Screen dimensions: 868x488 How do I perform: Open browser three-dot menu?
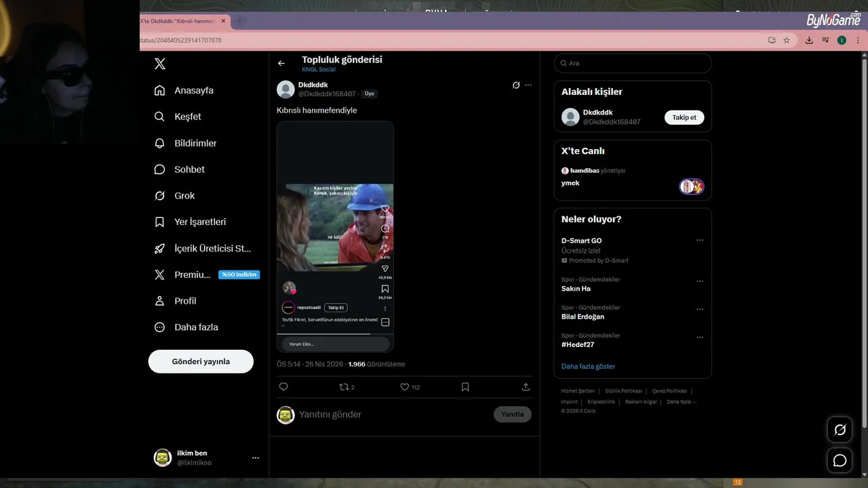pyautogui.click(x=858, y=41)
